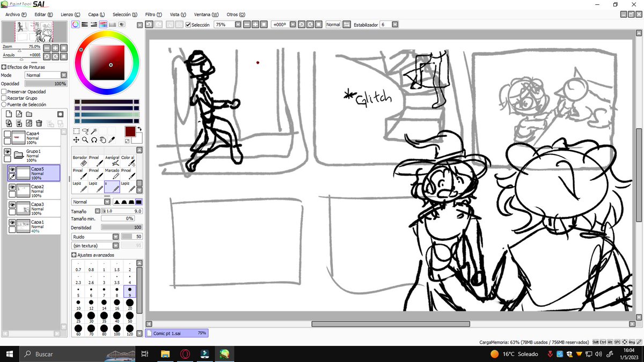The image size is (644, 362).
Task: Toggle the swatches grid panel icon
Action: [112, 24]
